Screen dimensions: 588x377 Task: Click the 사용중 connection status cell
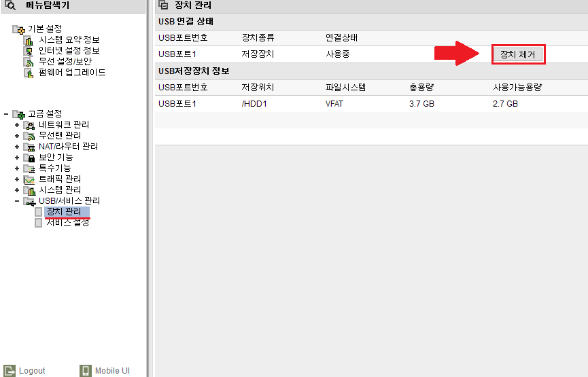pos(337,54)
